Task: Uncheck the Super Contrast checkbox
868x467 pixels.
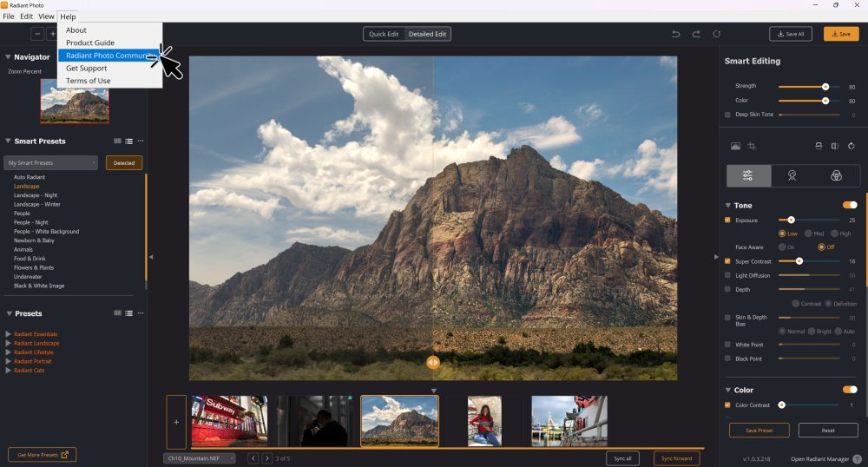Action: click(727, 261)
